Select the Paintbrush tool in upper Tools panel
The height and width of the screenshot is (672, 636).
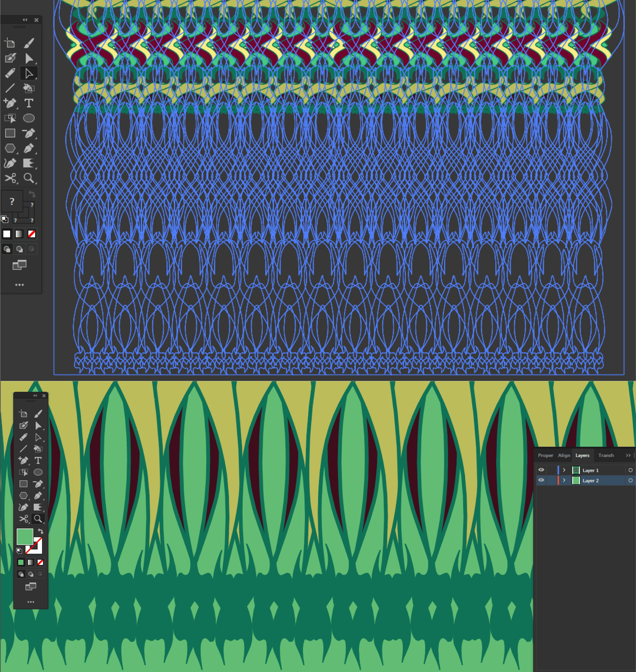29,43
